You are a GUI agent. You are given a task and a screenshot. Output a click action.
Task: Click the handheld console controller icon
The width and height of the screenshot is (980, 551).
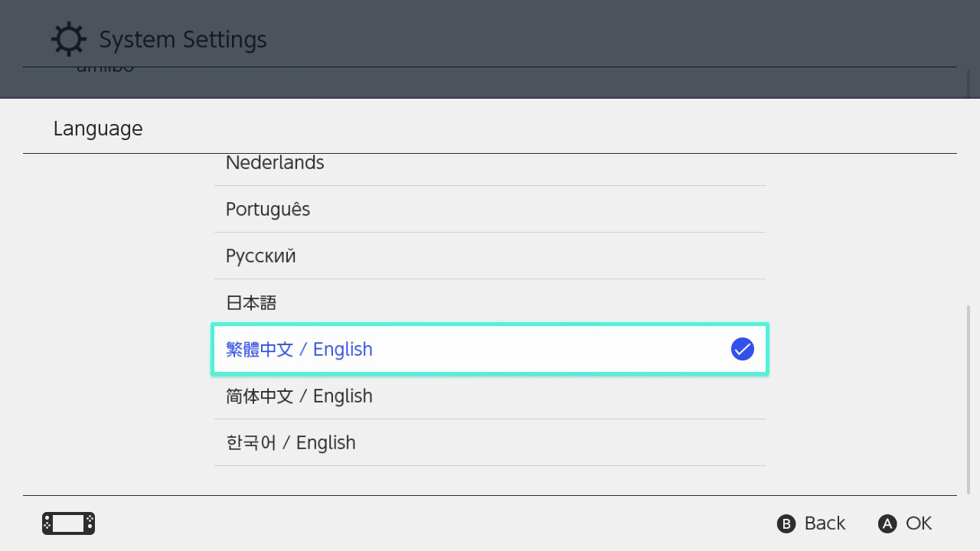coord(68,523)
